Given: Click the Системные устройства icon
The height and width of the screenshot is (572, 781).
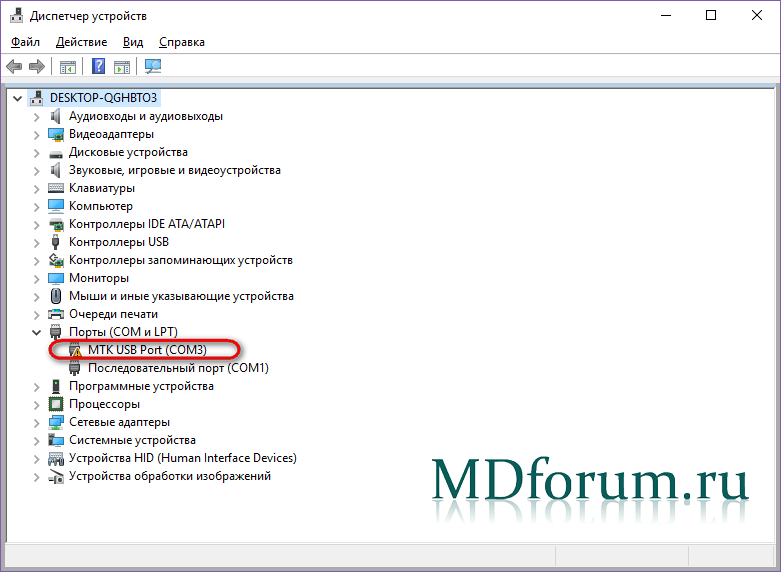Looking at the screenshot, I should (56, 440).
